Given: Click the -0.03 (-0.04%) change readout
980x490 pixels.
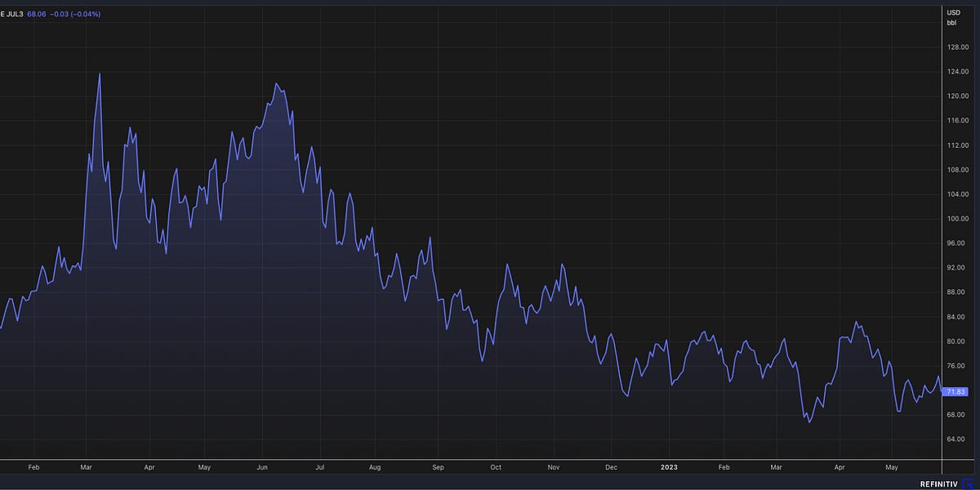Looking at the screenshot, I should coord(77,14).
